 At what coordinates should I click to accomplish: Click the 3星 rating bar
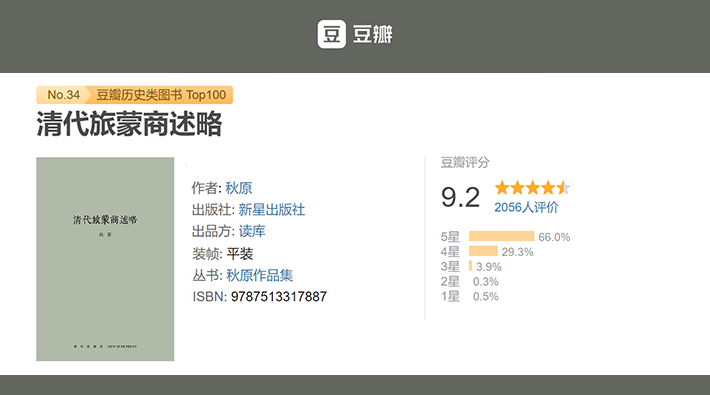click(x=470, y=266)
